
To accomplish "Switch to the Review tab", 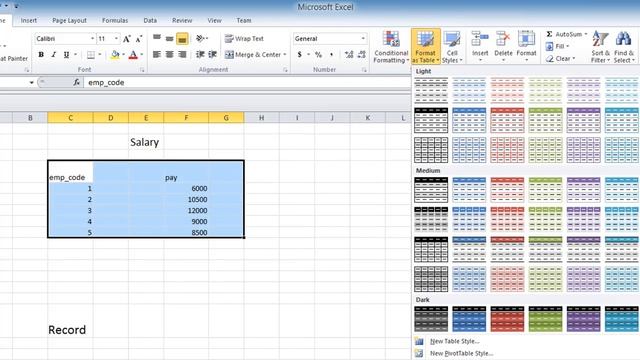I will tap(182, 20).
